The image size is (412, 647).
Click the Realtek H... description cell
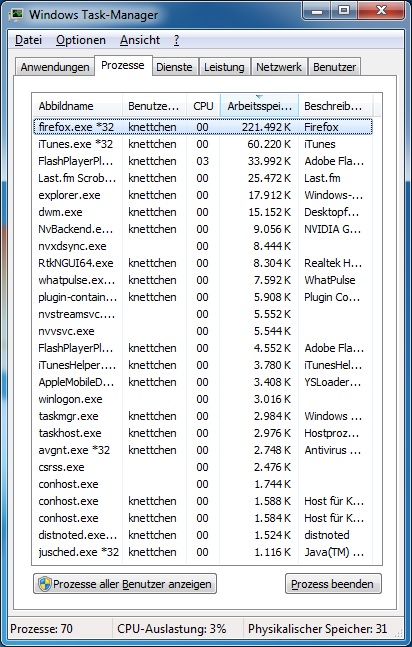333,263
